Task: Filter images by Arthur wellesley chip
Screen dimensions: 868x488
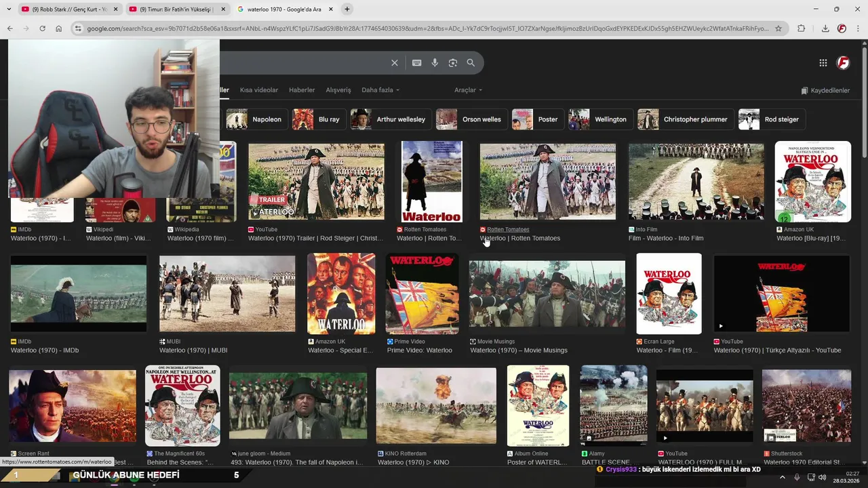Action: tap(391, 119)
